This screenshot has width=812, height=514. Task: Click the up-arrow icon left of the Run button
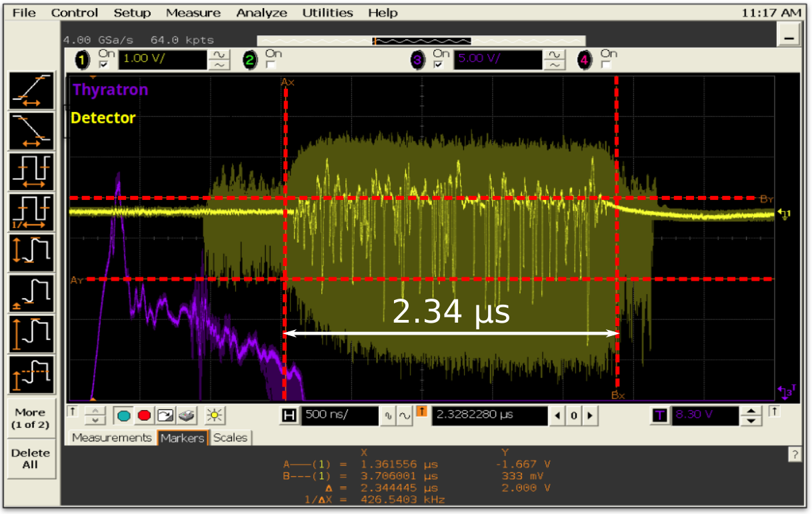(x=73, y=411)
